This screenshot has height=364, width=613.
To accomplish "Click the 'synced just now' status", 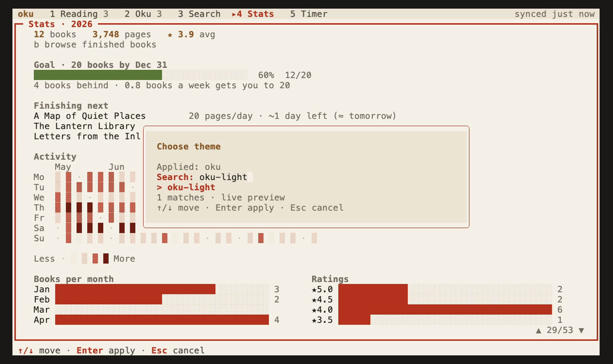I will click(555, 14).
